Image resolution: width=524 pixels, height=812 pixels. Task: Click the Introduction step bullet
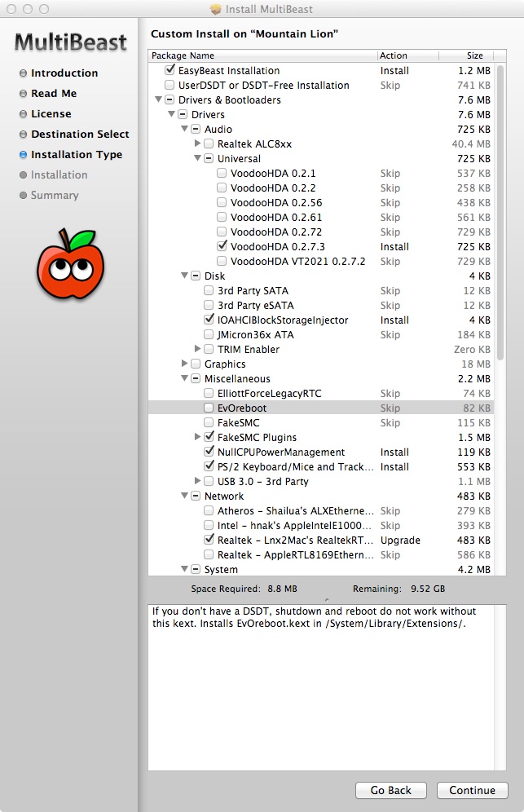point(23,73)
